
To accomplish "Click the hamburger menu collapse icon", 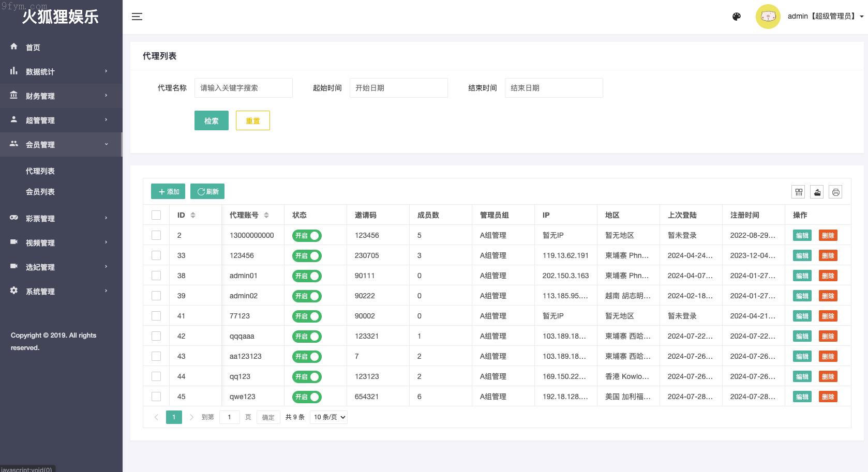I will [x=137, y=17].
